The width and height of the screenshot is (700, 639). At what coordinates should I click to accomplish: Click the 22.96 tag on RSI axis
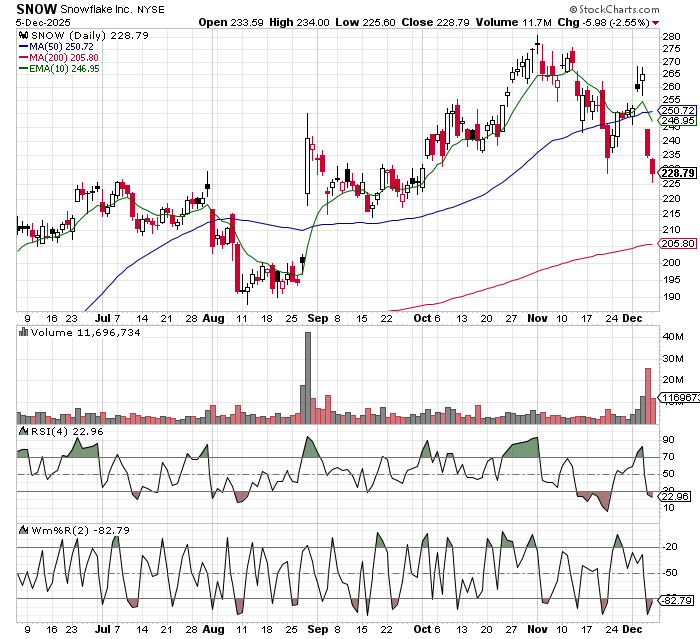pos(676,497)
